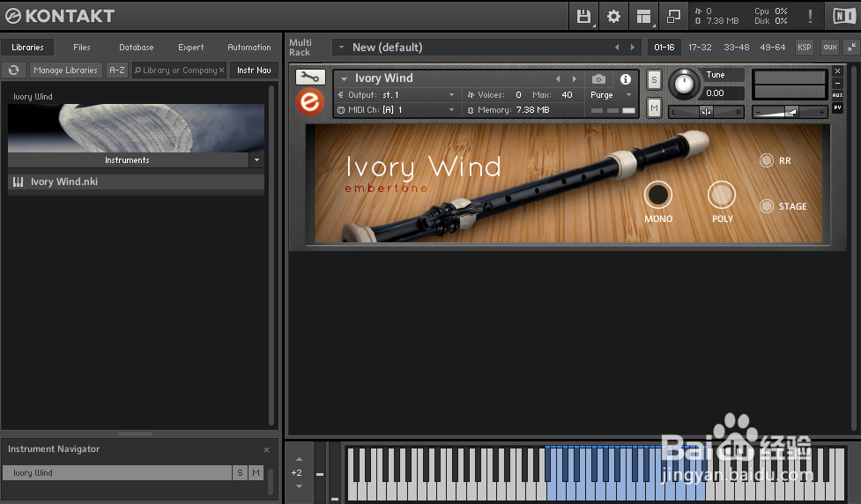Clear the library search field X
Viewport: 861px width, 504px height.
pyautogui.click(x=221, y=70)
